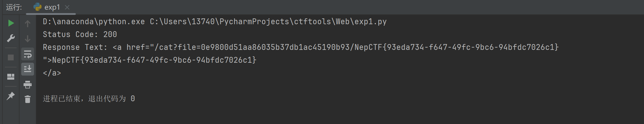644x124 pixels.
Task: Toggle soft-wrap for console output
Action: pos(28,54)
